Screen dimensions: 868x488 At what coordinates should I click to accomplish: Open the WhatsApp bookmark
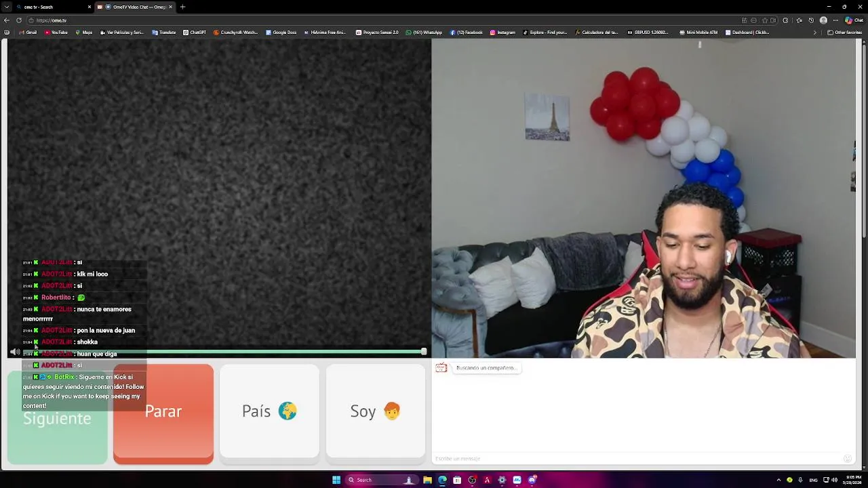pos(424,32)
